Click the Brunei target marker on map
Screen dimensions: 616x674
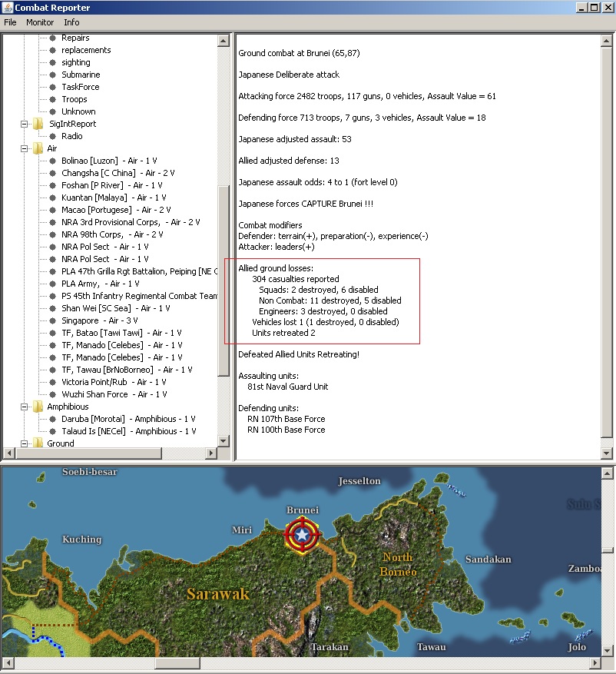pos(302,535)
